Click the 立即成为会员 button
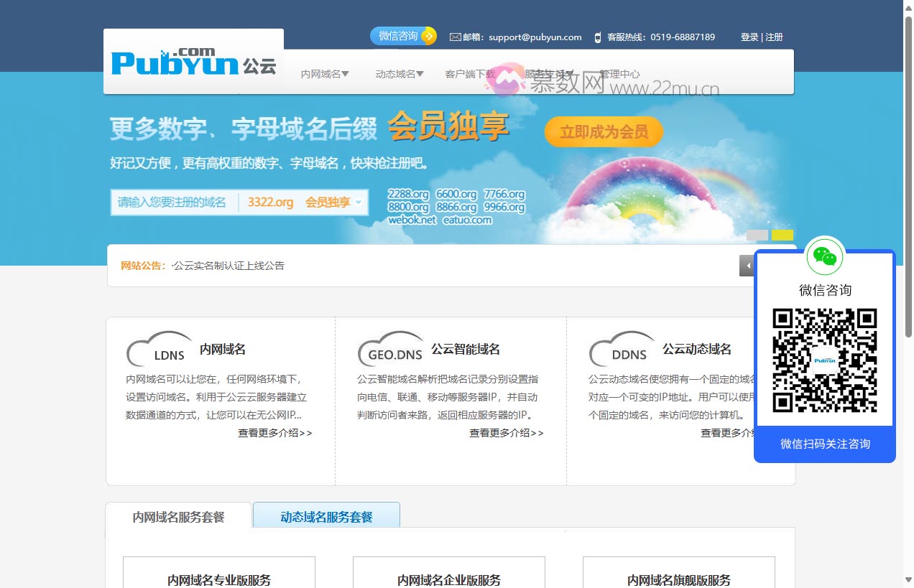Screen dimensions: 914x588 point(603,131)
